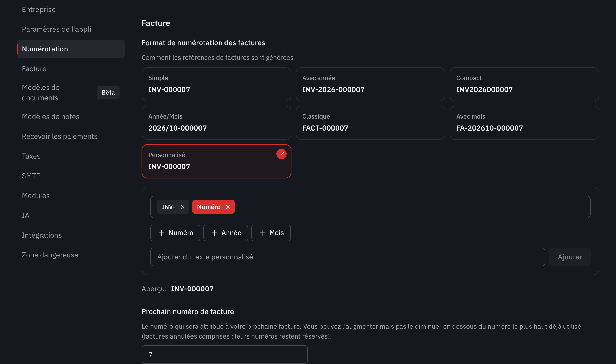Go to Modules section
The width and height of the screenshot is (616, 364).
click(x=71, y=196)
